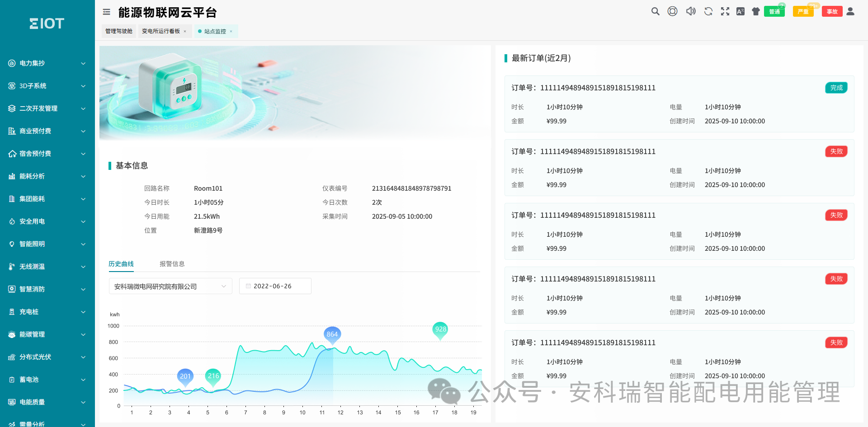Click the 最新订单(近2月) panel heading
868x427 pixels.
(x=541, y=58)
